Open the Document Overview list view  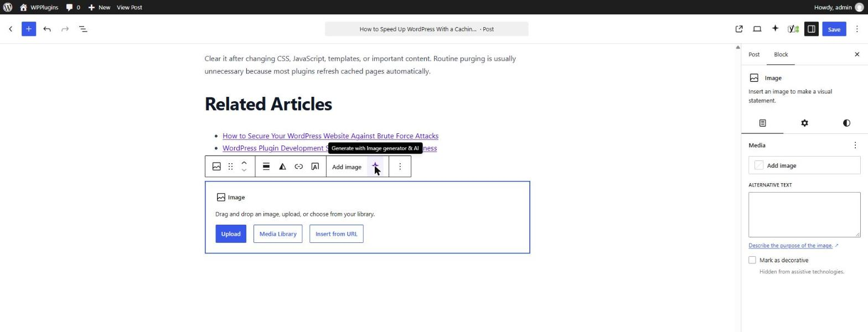(83, 29)
